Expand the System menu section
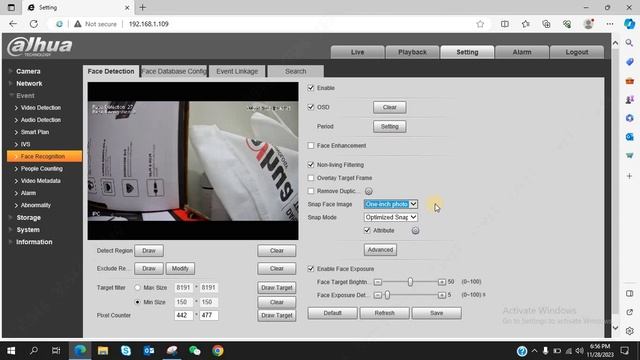640x360 pixels. coord(28,230)
